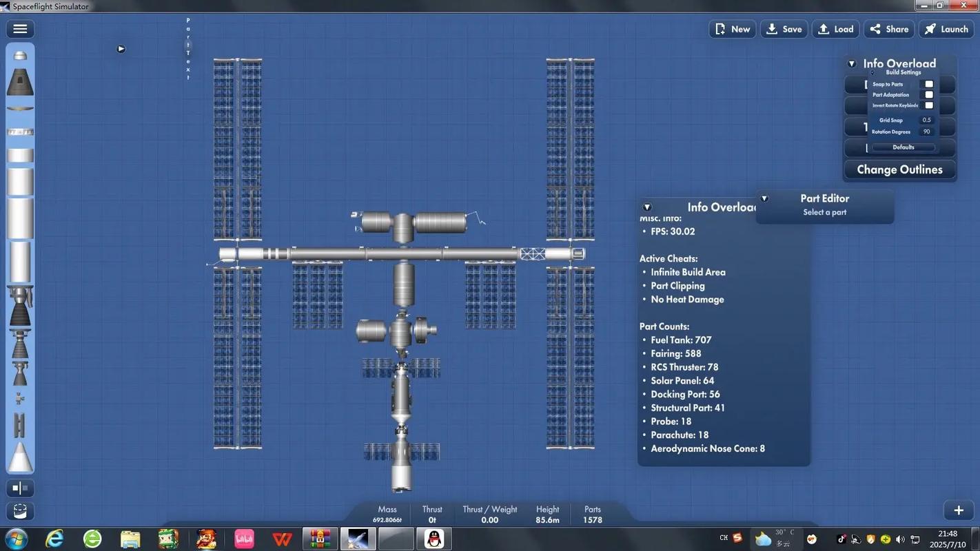Collapse the Part Editor panel
Image resolution: width=980 pixels, height=551 pixels.
764,198
